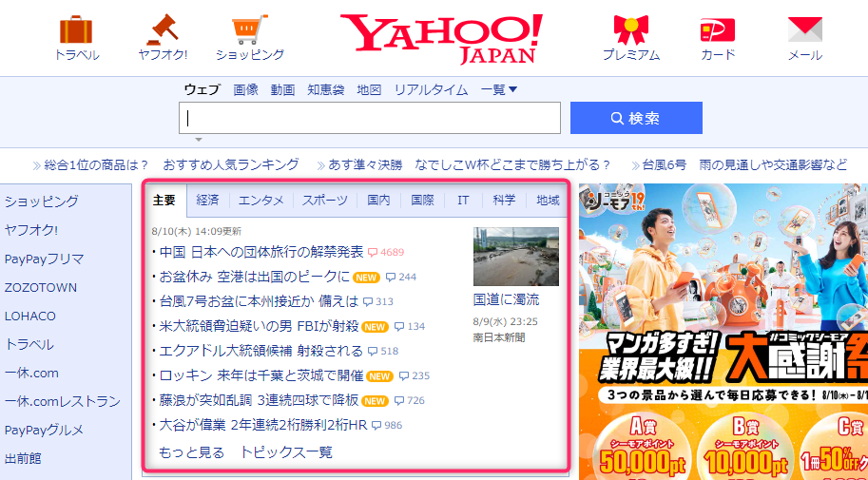
Task: Open the Travel suitcase icon
Action: click(76, 30)
